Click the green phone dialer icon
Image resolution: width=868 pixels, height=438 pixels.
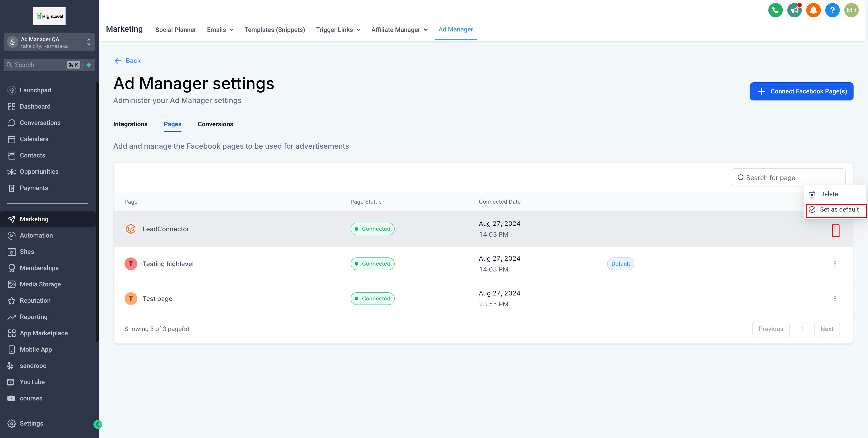click(775, 10)
